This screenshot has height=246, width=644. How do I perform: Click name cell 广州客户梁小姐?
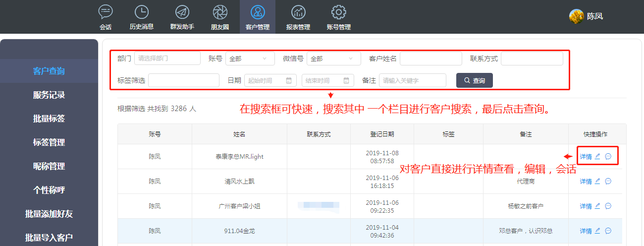[239, 206]
